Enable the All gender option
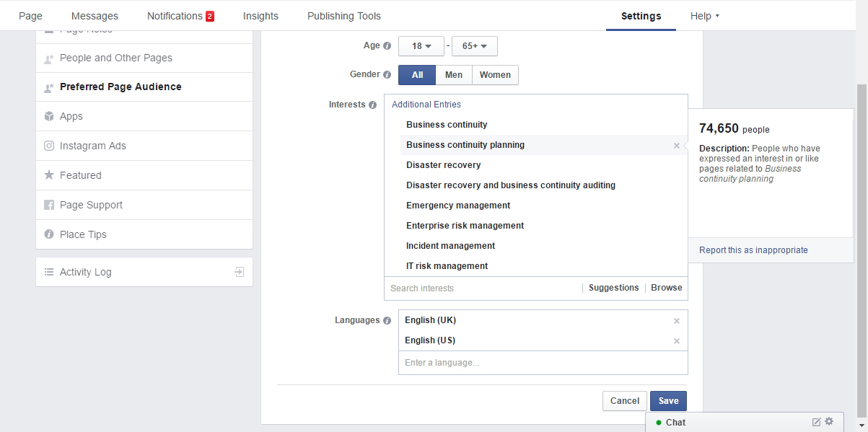Screen dimensions: 868x432 tap(416, 74)
